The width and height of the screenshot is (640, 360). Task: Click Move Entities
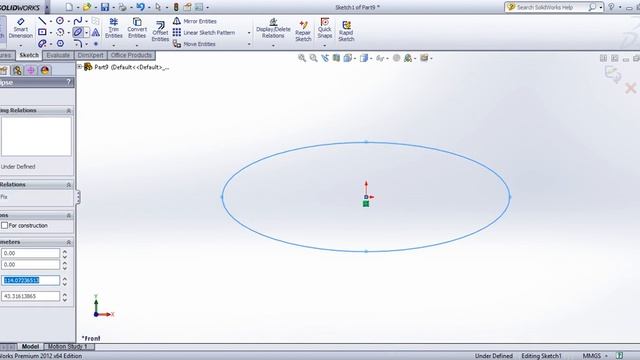pyautogui.click(x=194, y=44)
